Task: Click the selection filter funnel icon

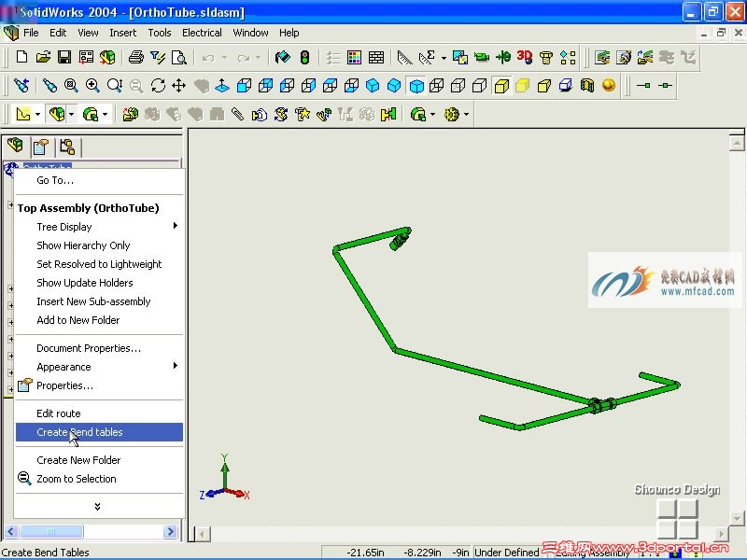Action: tap(158, 57)
